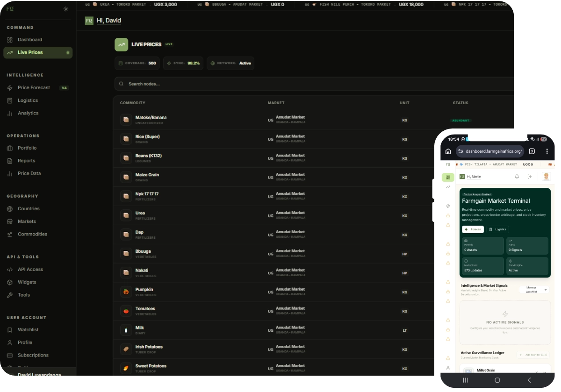
Task: Click the phone browser home icon
Action: (x=448, y=151)
